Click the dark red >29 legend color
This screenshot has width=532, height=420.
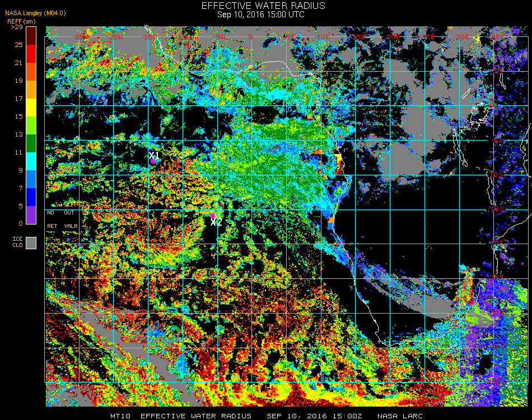tap(31, 36)
